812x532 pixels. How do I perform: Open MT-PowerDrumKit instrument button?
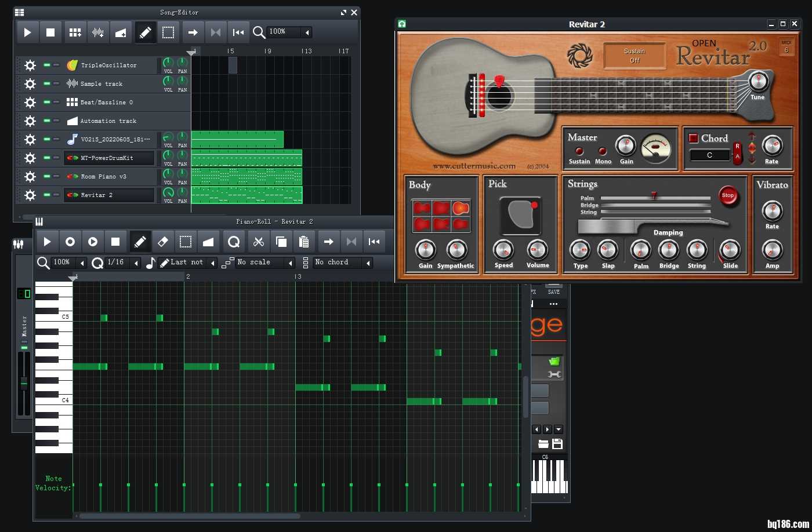click(109, 158)
